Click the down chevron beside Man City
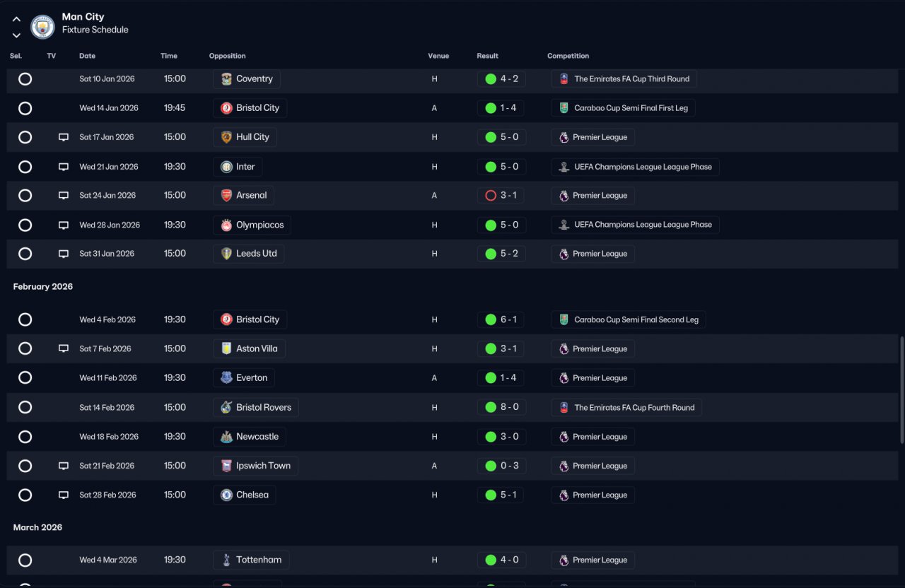 (16, 35)
